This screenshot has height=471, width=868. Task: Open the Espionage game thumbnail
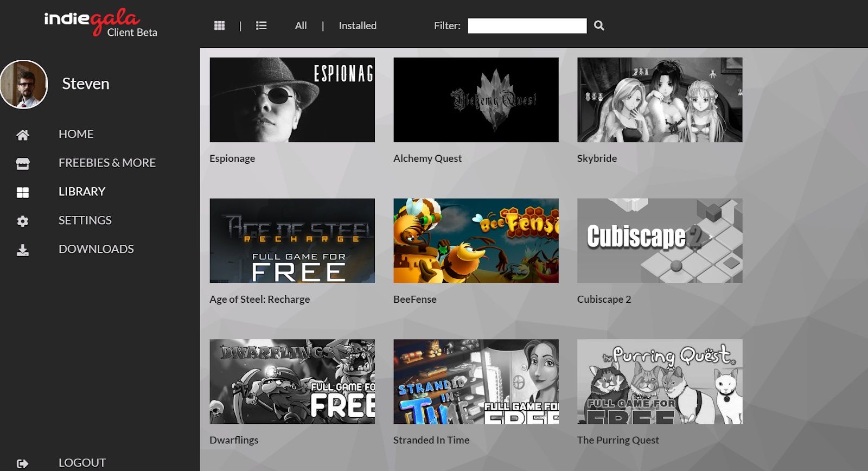click(292, 100)
